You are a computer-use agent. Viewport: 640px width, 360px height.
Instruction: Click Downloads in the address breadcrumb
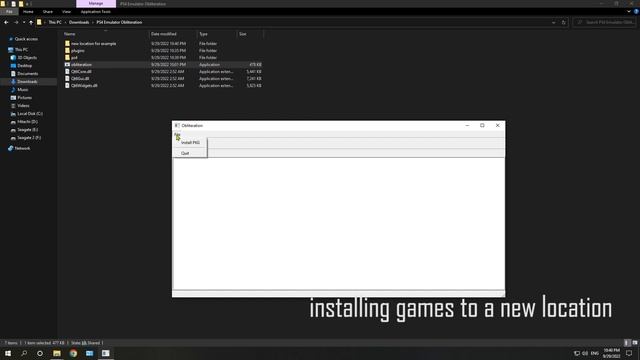[x=79, y=22]
